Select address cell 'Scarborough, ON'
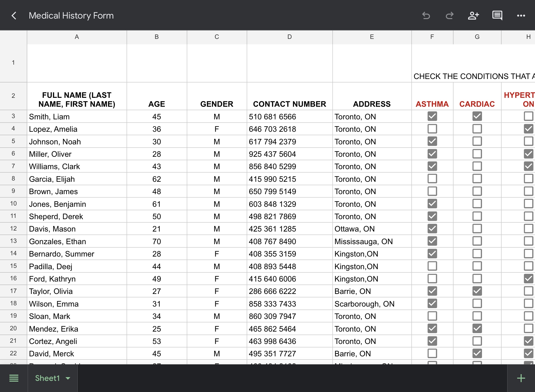Viewport: 535px width, 392px height. coord(372,304)
